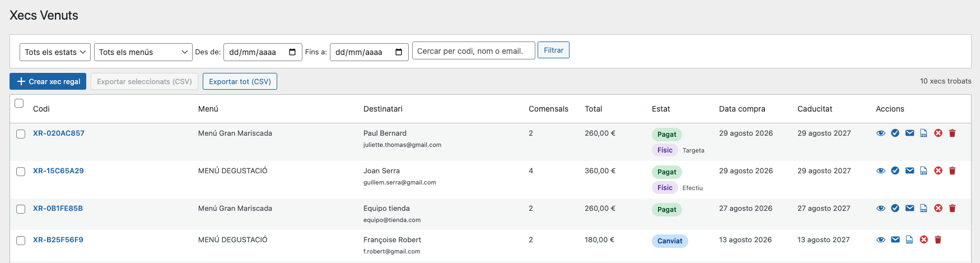Screen dimensions: 980x263
Task: Delete voucher XR-020AC857 with trash icon
Action: [952, 133]
